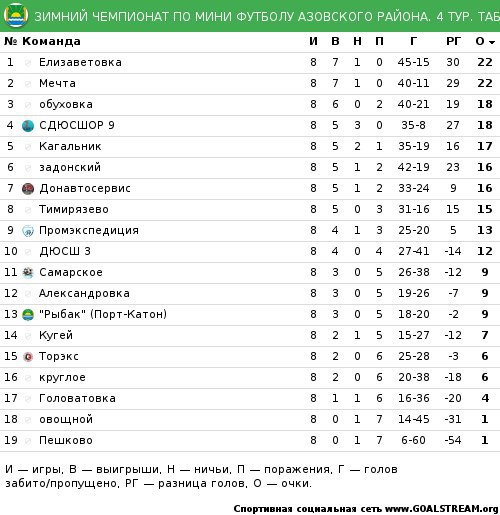Click the Самарское team logo
The width and height of the screenshot is (500, 515).
click(x=28, y=273)
